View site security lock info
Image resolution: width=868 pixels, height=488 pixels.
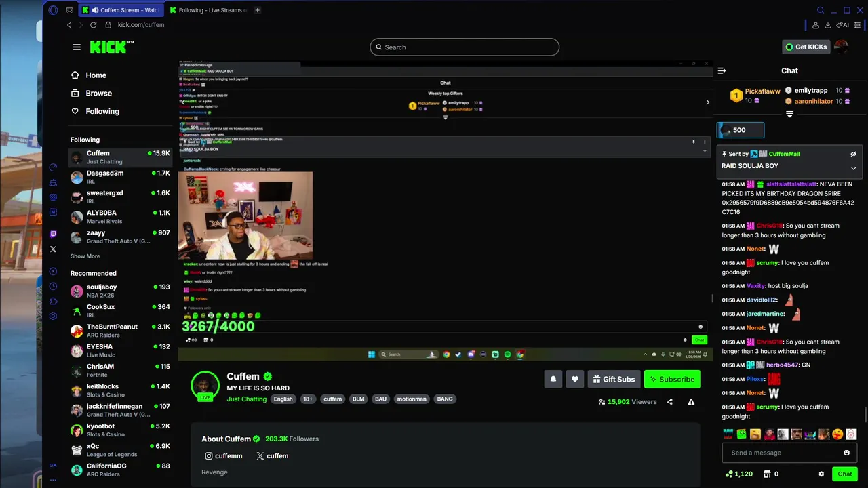pyautogui.click(x=108, y=25)
